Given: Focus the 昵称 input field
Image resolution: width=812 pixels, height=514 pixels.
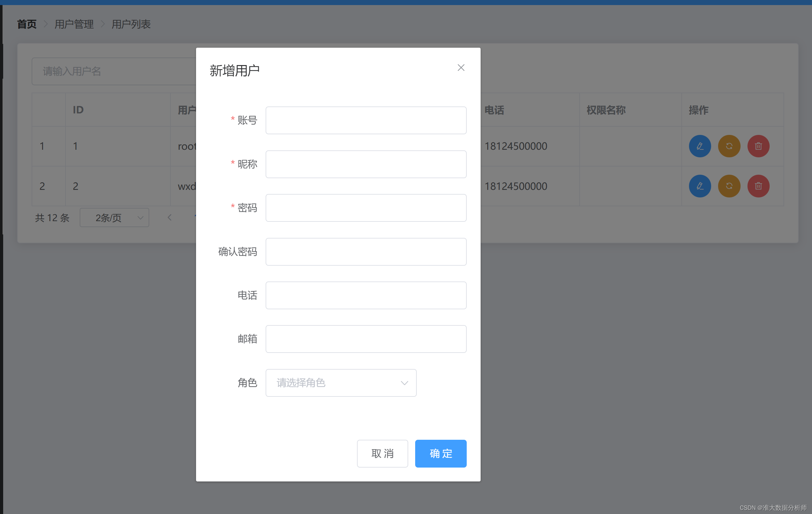Looking at the screenshot, I should coord(366,164).
